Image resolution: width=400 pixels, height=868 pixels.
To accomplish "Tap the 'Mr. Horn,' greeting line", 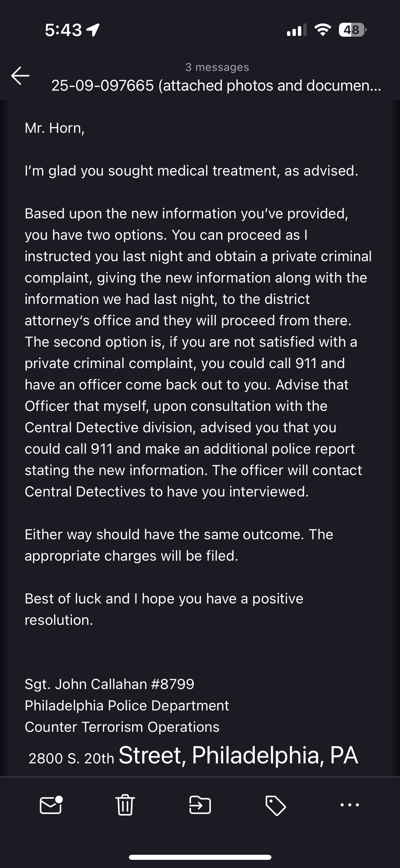I will coord(55,128).
